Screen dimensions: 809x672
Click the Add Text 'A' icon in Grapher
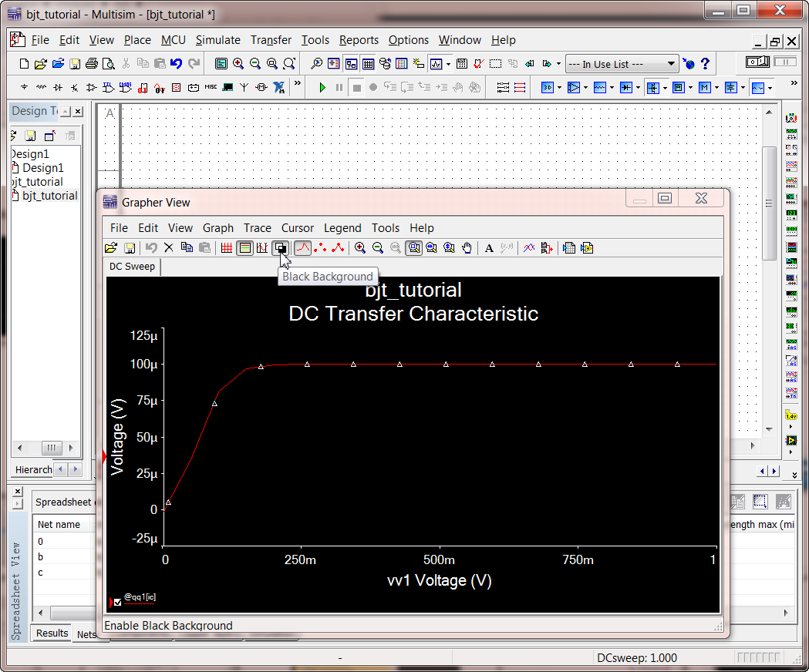(489, 248)
